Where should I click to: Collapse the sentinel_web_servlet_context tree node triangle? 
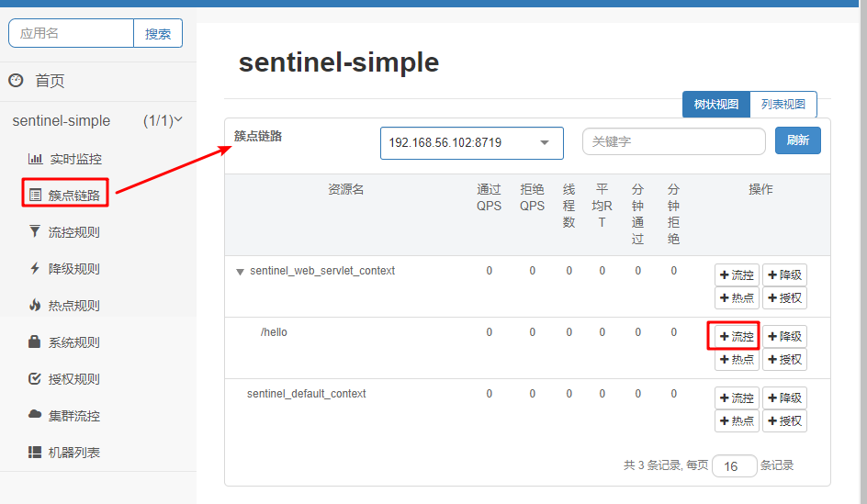tap(240, 272)
